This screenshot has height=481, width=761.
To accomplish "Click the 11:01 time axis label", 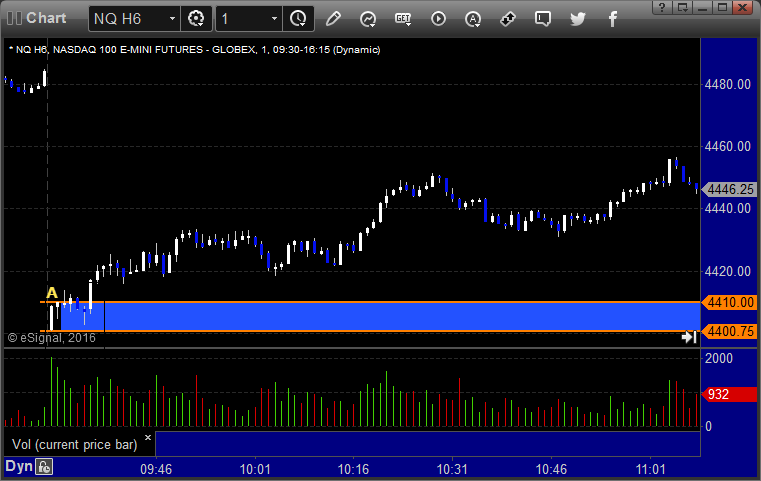I will click(650, 469).
